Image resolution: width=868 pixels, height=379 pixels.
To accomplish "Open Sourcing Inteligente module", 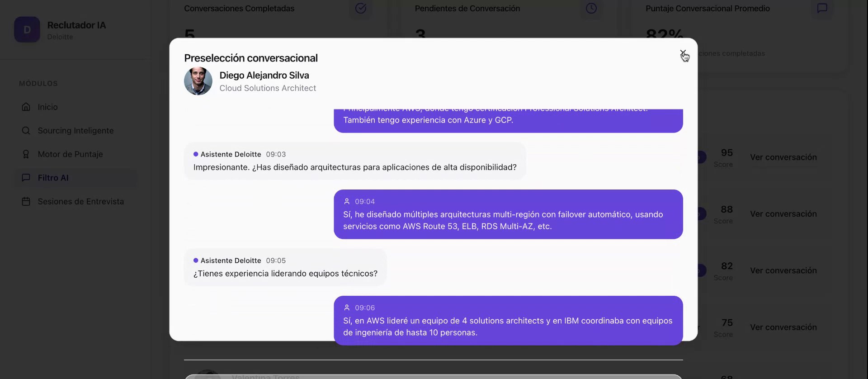I will tap(75, 131).
